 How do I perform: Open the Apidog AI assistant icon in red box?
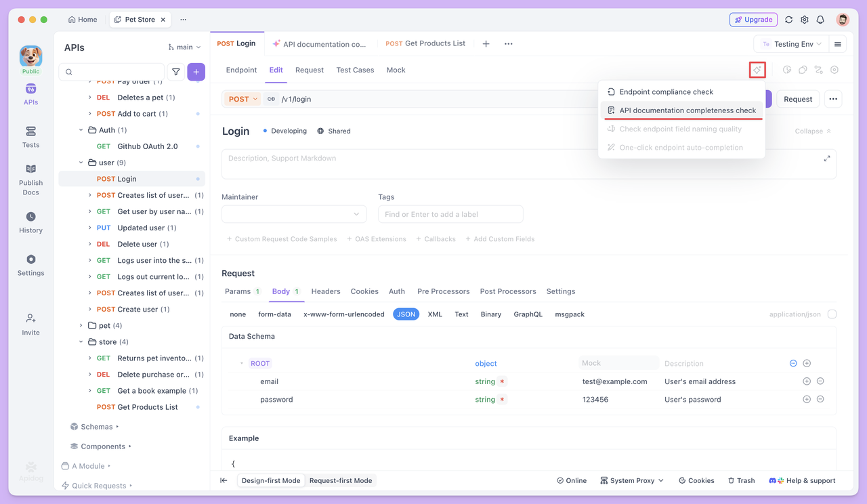coord(757,69)
